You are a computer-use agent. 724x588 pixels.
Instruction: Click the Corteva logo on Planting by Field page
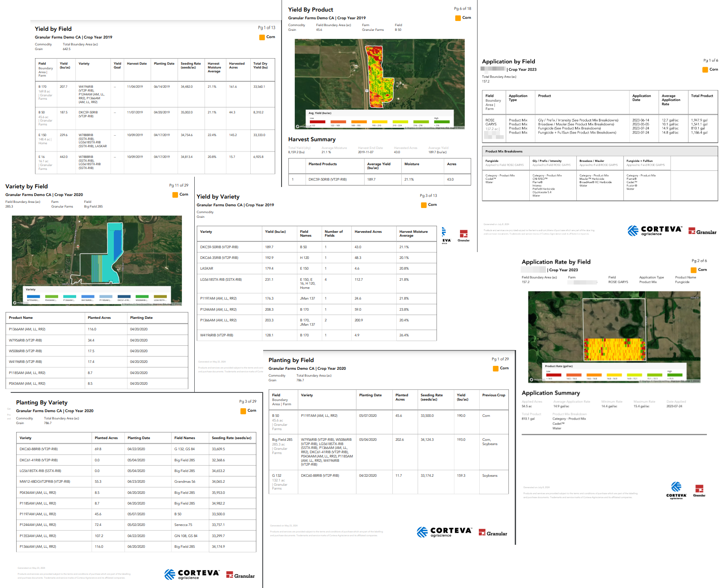coord(444,532)
